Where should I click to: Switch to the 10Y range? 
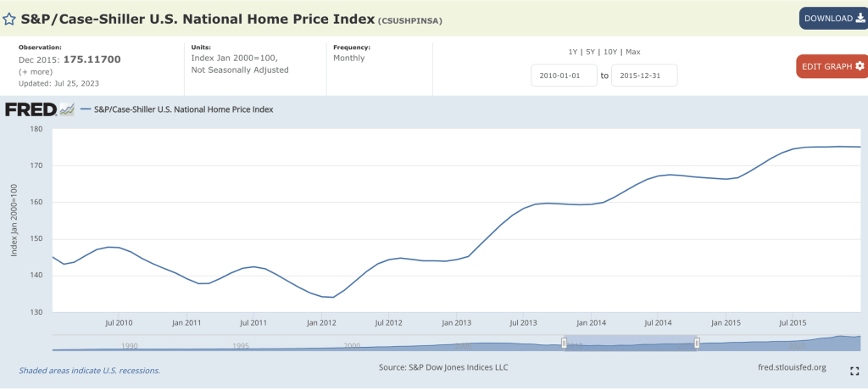[612, 52]
